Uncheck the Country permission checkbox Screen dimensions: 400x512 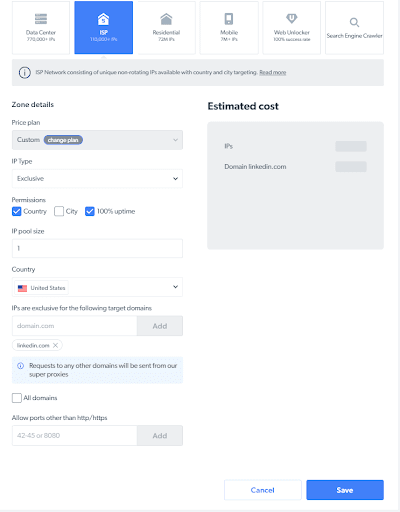(16, 211)
